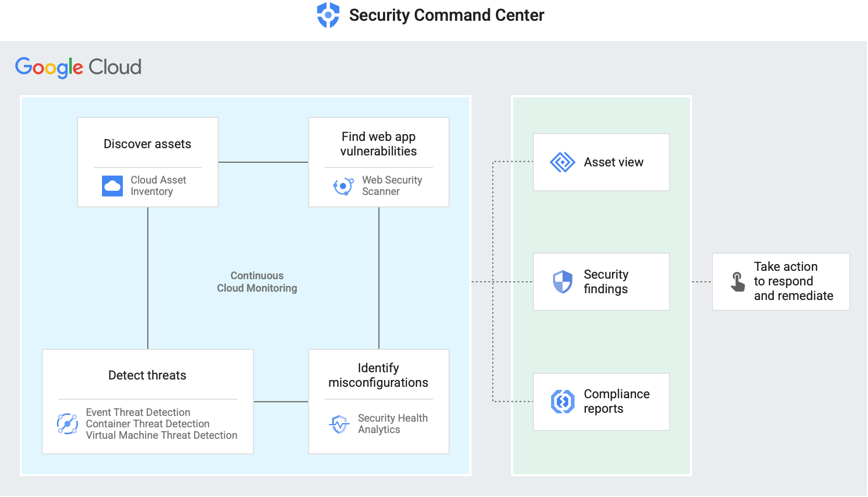
Task: Click the hand pointer icon in Take action
Action: 738,282
